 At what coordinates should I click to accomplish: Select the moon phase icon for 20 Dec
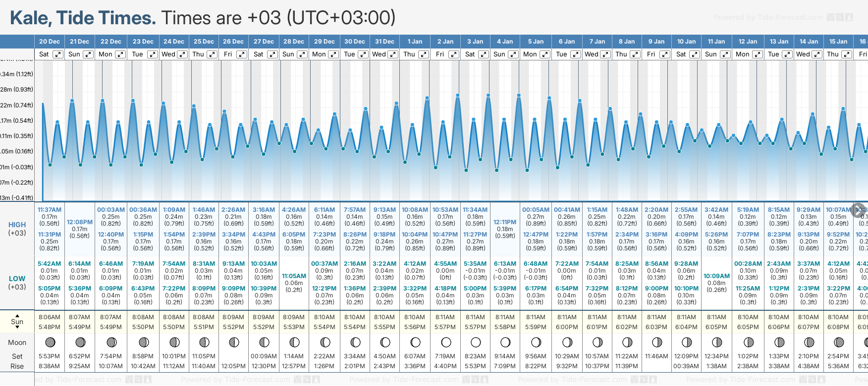coord(50,342)
